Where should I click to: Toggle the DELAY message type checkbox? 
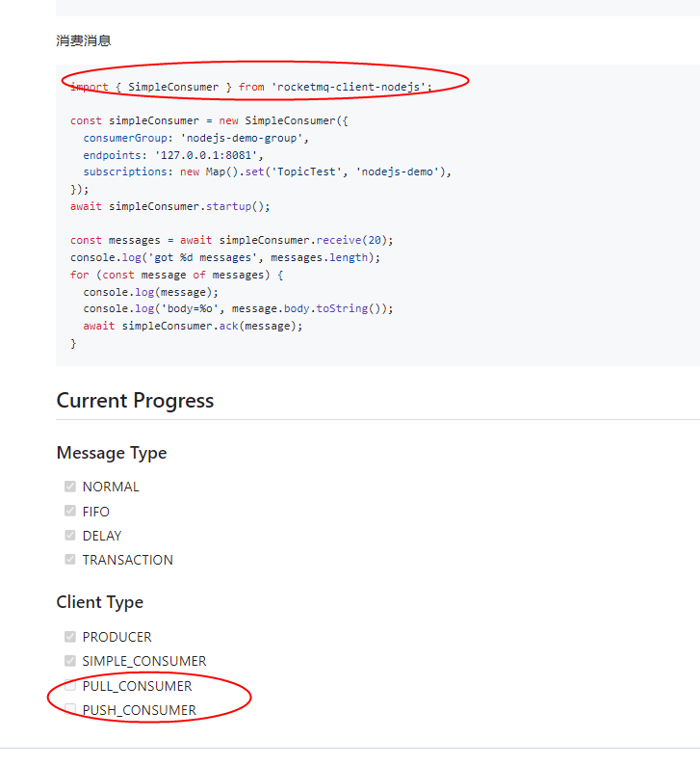[70, 535]
